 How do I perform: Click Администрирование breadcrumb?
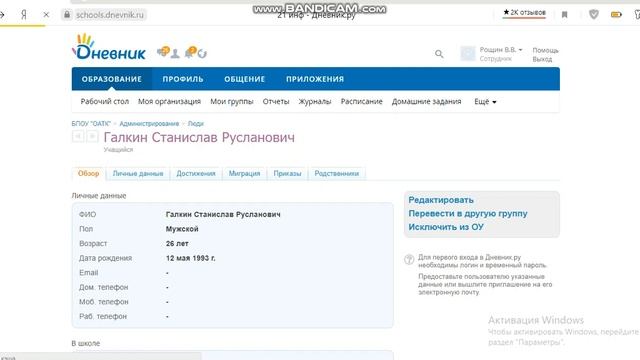[x=149, y=124]
